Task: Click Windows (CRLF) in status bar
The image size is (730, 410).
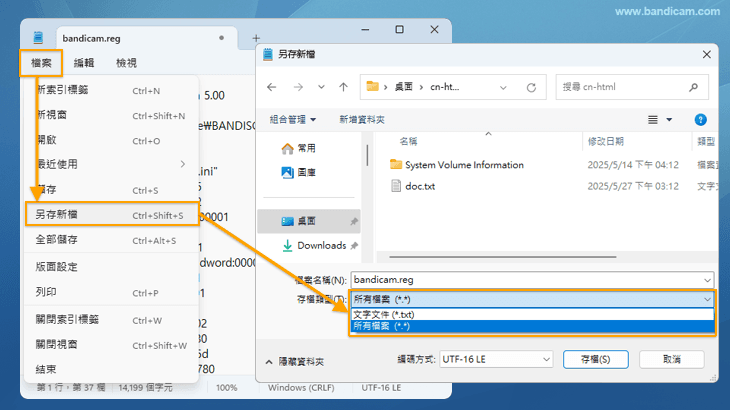Action: 301,388
